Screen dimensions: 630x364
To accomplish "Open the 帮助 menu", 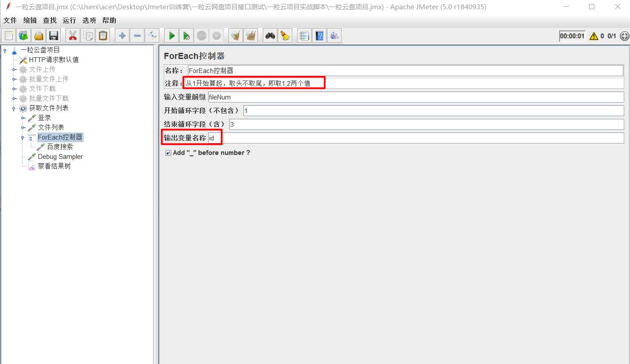I will tap(109, 21).
